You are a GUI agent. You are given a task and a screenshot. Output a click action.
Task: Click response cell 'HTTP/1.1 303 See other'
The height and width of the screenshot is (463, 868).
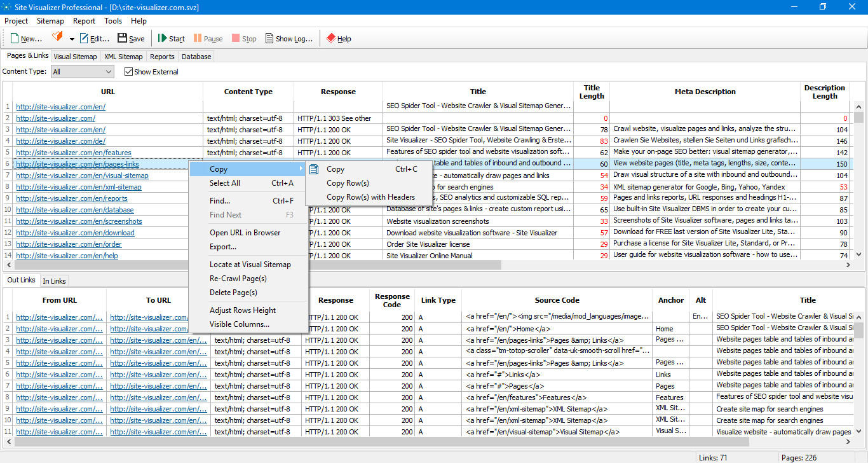coord(338,118)
